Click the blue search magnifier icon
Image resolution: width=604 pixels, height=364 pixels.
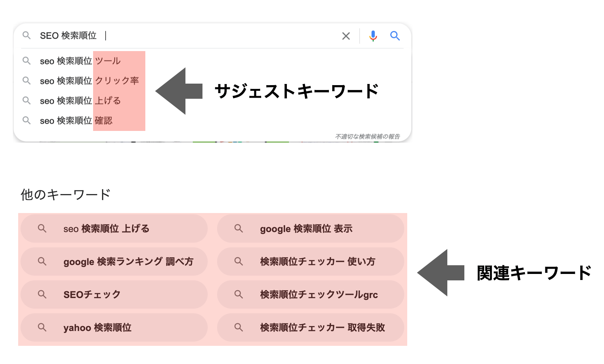pos(396,36)
